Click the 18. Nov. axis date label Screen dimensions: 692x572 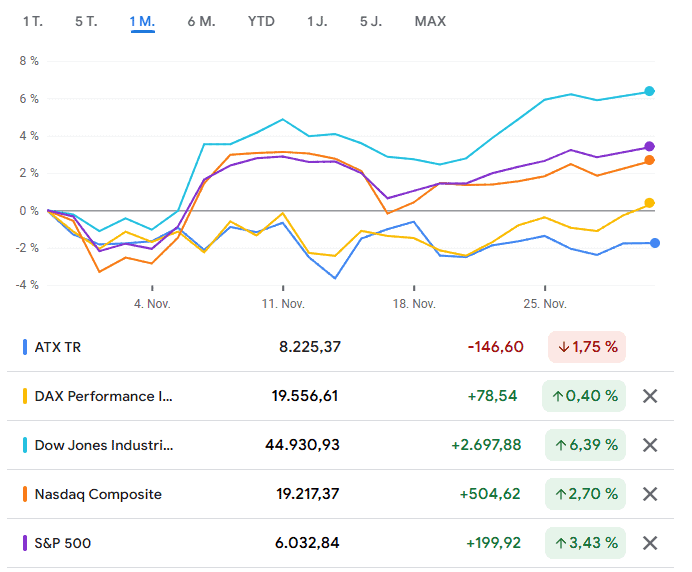[414, 304]
